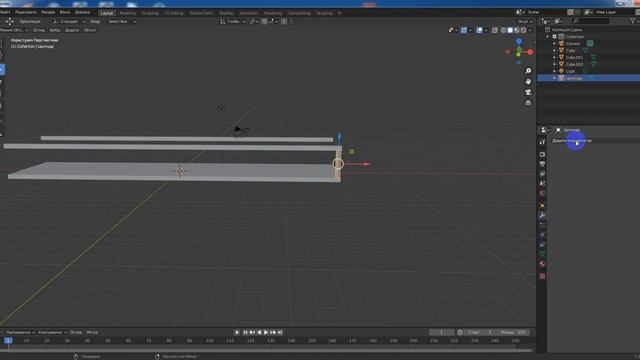Open the Object properties tab icon
This screenshot has width=640, height=360.
(x=542, y=205)
